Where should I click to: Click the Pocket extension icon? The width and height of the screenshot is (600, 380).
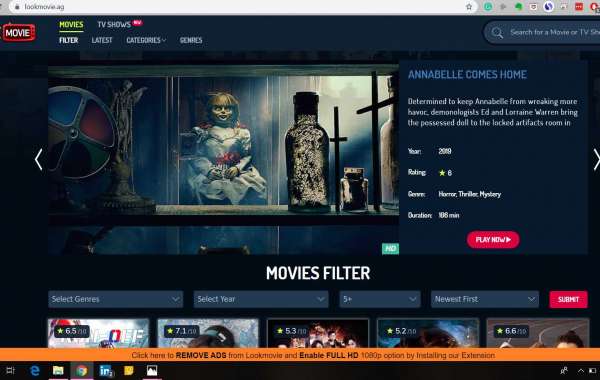point(533,7)
